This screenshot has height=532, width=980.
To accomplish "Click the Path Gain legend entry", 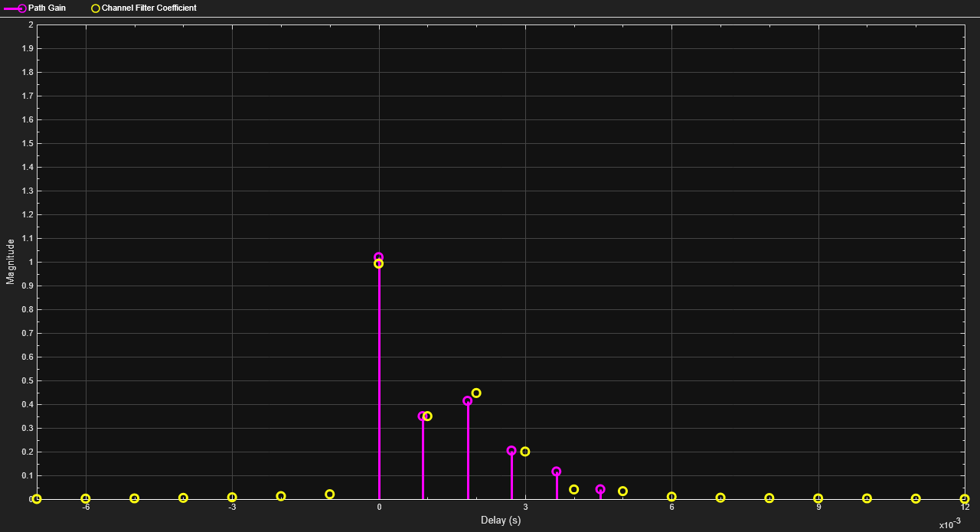I will (35, 8).
